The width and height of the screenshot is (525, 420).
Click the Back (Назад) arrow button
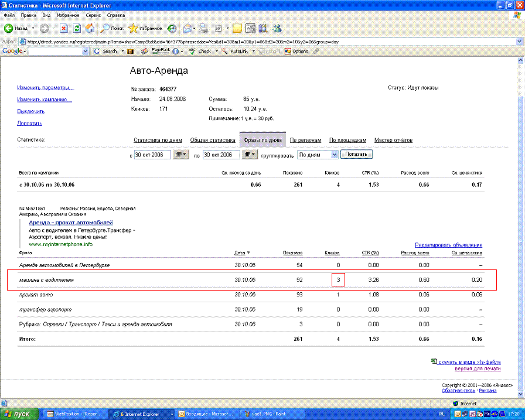[x=9, y=28]
